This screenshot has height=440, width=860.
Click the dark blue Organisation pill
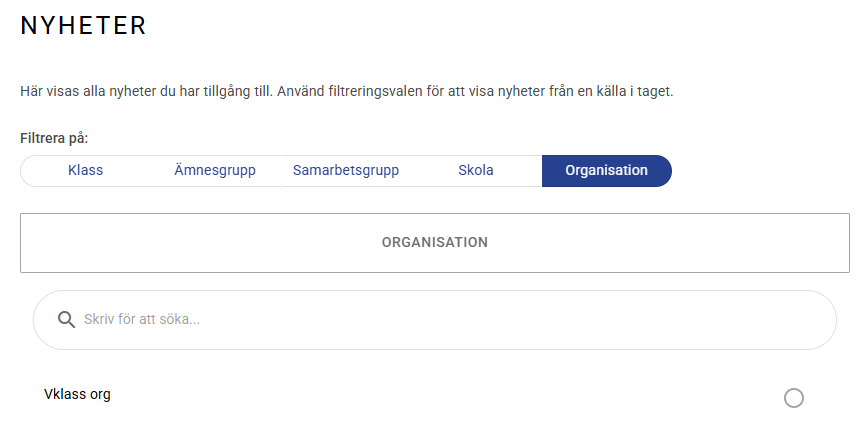pos(607,171)
